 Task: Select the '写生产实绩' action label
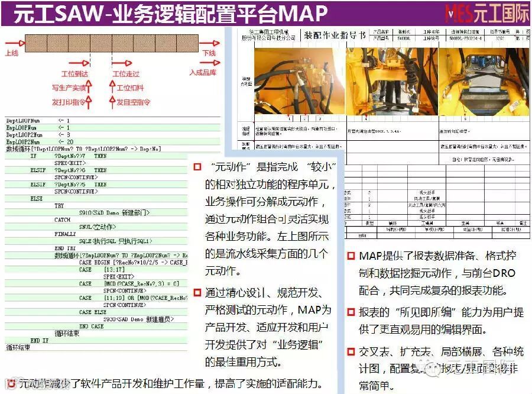coord(69,88)
